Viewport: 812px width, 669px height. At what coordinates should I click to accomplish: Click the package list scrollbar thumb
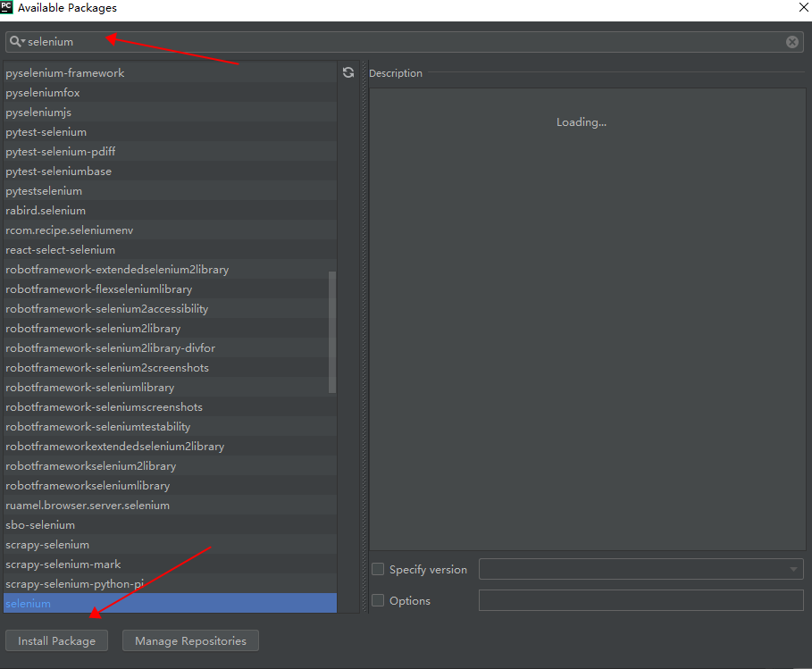tap(332, 332)
